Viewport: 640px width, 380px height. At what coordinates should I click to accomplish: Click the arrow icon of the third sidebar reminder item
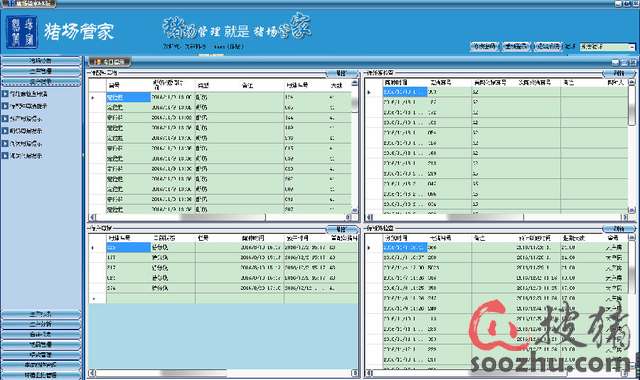[5, 119]
